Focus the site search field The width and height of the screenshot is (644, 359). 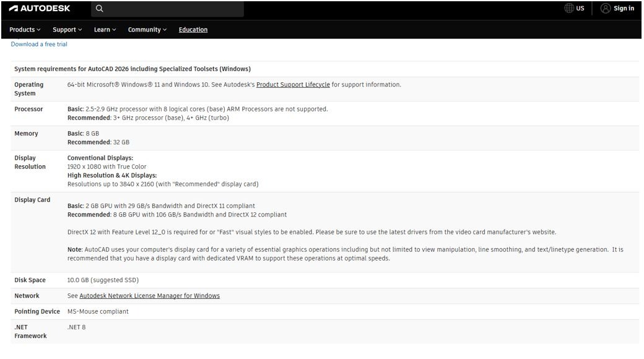click(168, 9)
